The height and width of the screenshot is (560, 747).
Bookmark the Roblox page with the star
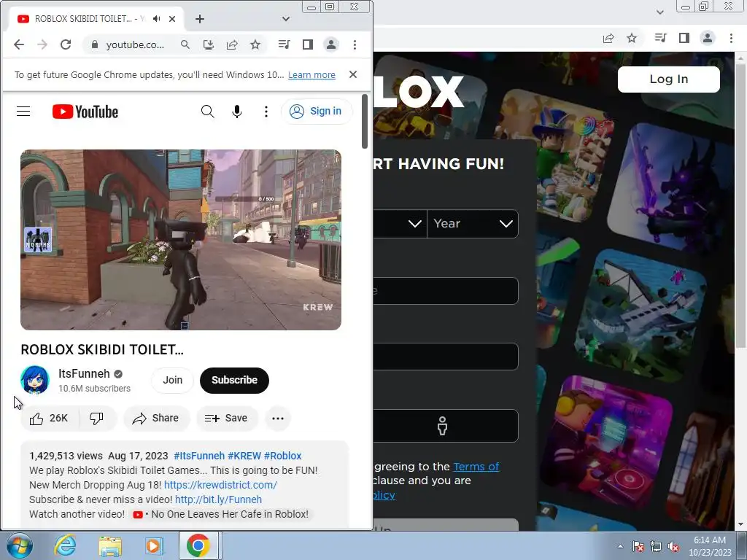(x=632, y=38)
